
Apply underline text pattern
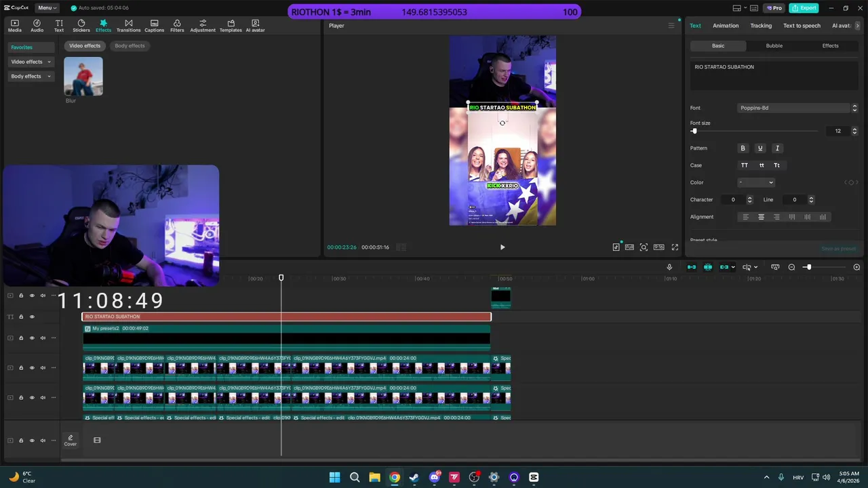click(x=760, y=148)
